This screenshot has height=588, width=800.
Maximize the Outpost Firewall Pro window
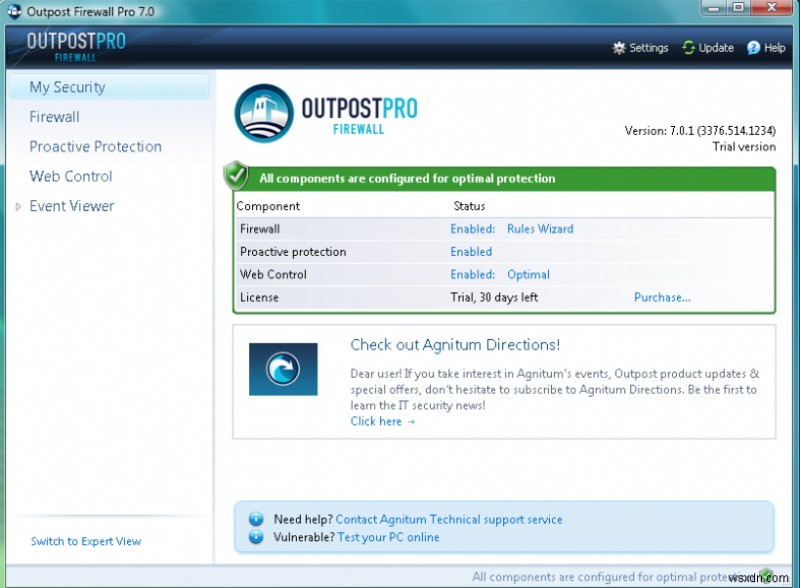coord(738,8)
